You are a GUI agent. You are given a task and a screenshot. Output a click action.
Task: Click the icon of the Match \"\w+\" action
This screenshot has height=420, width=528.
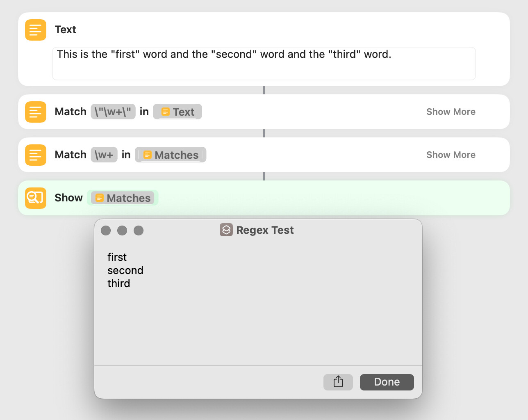tap(36, 112)
